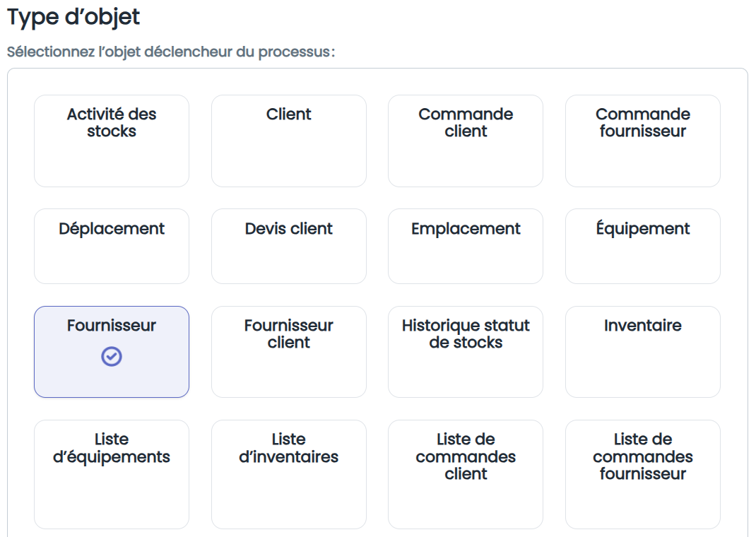The height and width of the screenshot is (537, 756).
Task: Select the Liste d'inventaires option
Action: tap(289, 474)
